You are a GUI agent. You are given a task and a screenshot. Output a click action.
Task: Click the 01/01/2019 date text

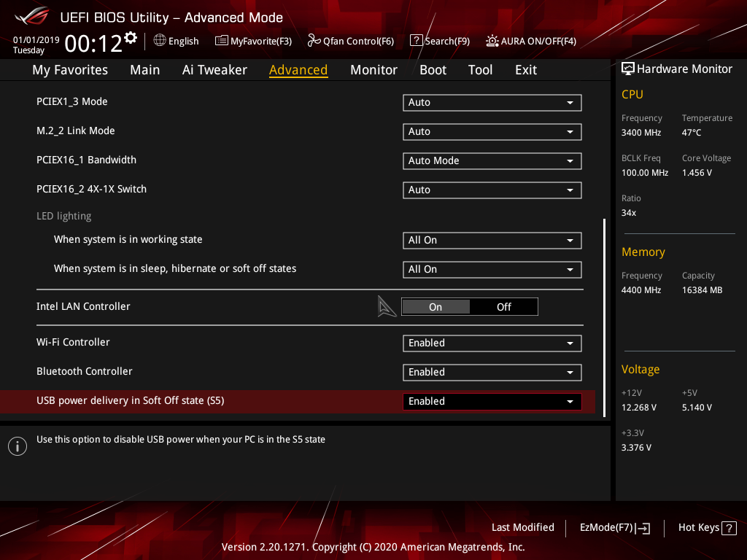tap(36, 39)
